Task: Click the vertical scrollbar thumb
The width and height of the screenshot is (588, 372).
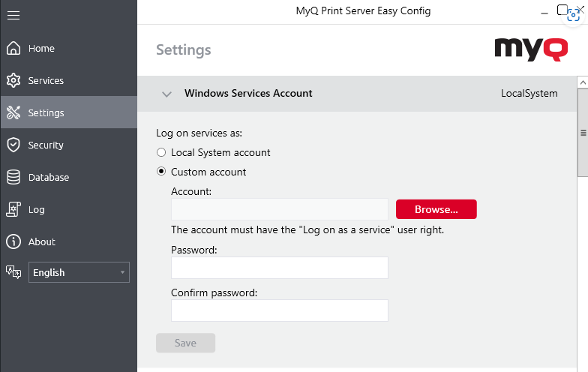Action: click(x=583, y=133)
